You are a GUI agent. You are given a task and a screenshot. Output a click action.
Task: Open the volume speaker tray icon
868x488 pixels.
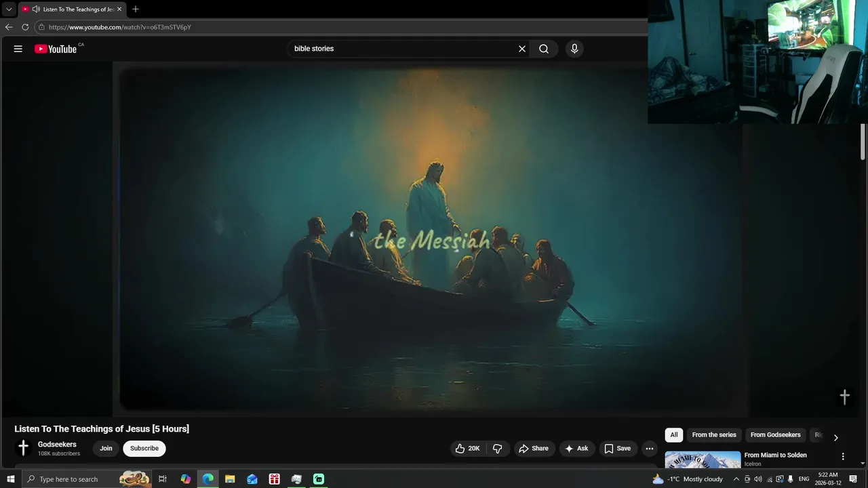pyautogui.click(x=758, y=479)
